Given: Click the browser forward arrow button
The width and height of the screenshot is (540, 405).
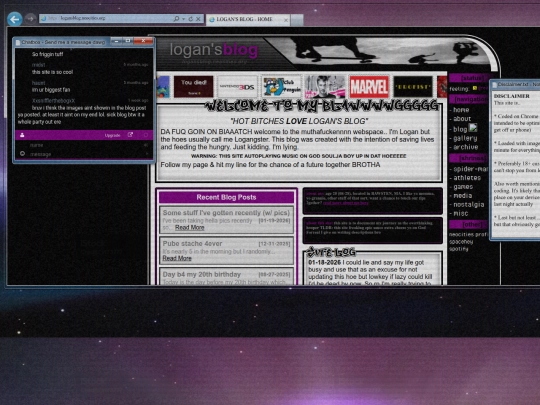Looking at the screenshot, I should (x=30, y=19).
